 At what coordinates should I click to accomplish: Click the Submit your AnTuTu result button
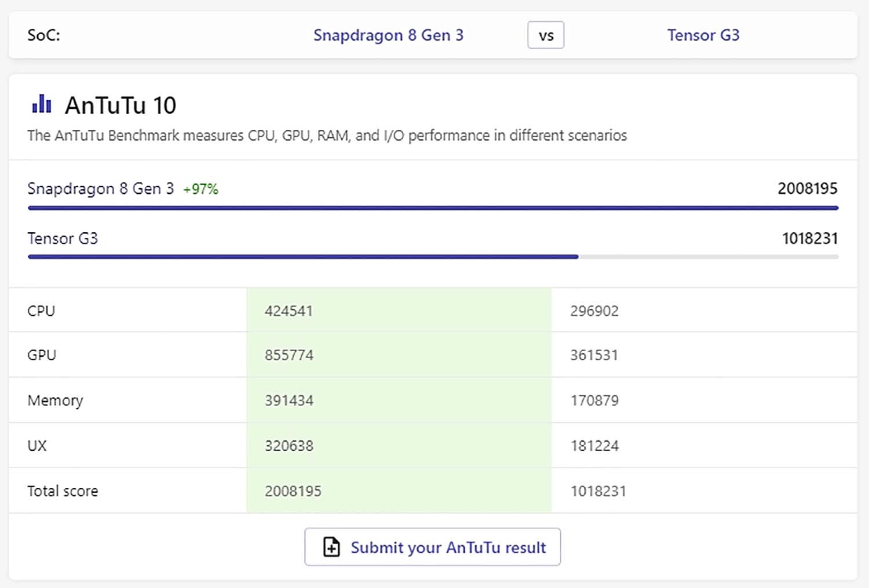click(x=433, y=547)
